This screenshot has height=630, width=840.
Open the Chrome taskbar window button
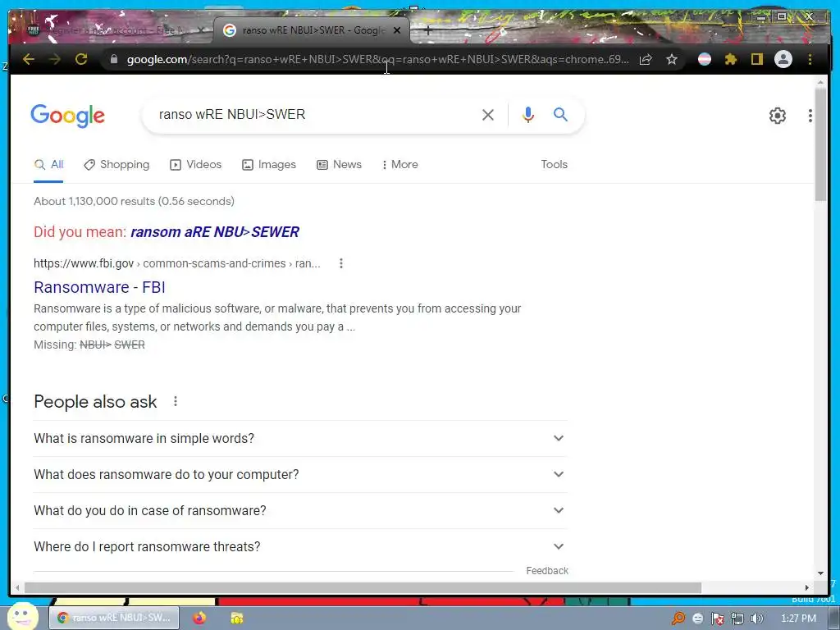(x=115, y=619)
